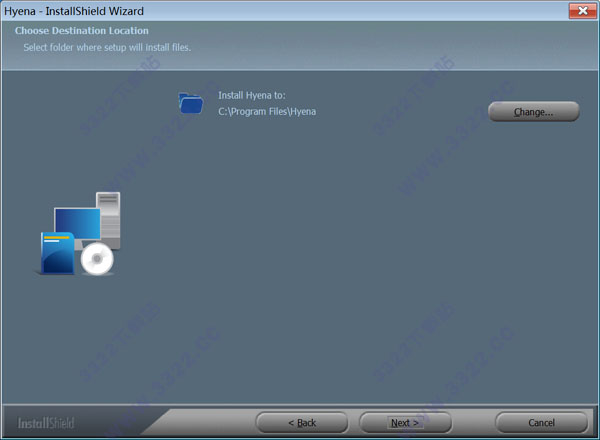Screen dimensions: 600x440
Task: Close the InstallShield Wizard window
Action: pyautogui.click(x=582, y=11)
